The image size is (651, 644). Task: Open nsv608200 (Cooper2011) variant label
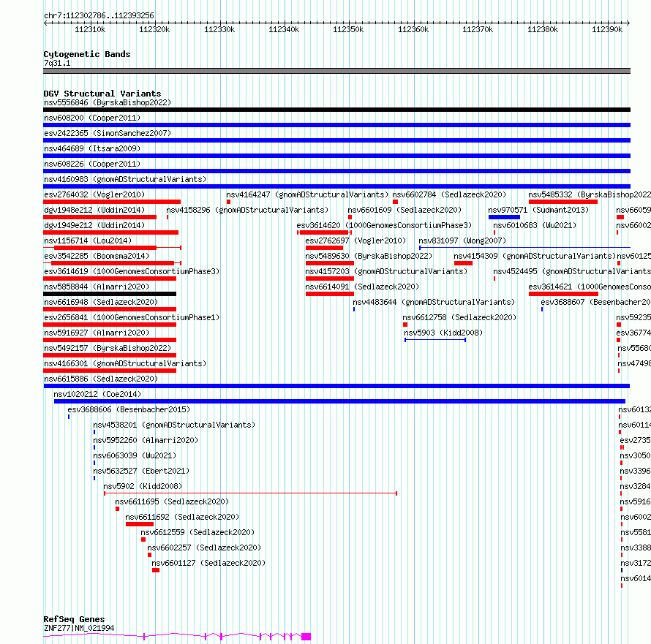coord(92,118)
